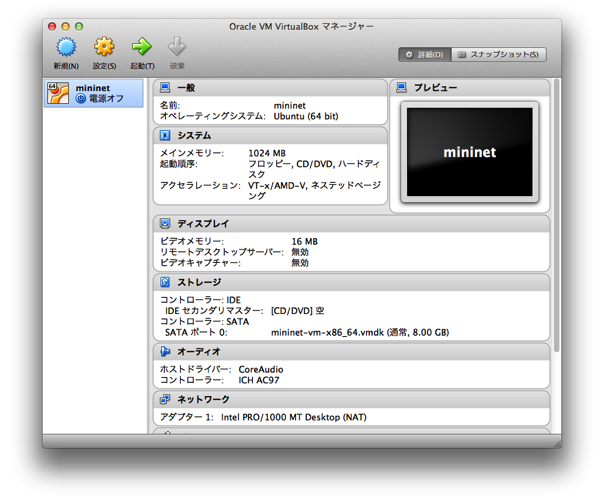Image resolution: width=600 pixels, height=502 pixels.
Task: Click the ネットワーク section adapter icon
Action: point(165,399)
